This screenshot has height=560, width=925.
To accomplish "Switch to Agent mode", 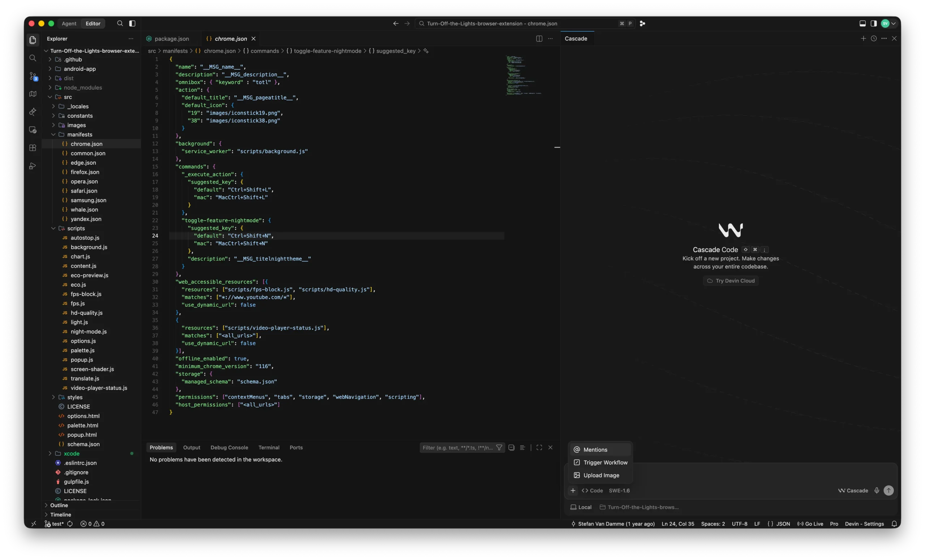I will pos(69,23).
